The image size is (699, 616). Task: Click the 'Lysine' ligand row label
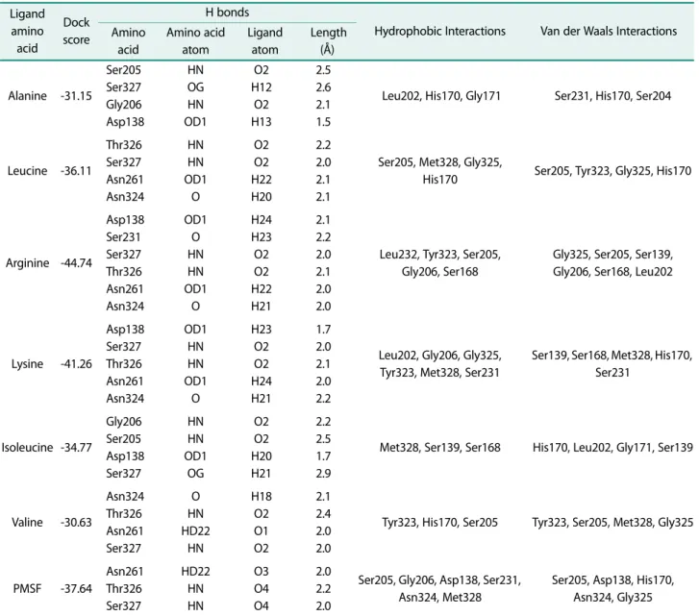27,364
